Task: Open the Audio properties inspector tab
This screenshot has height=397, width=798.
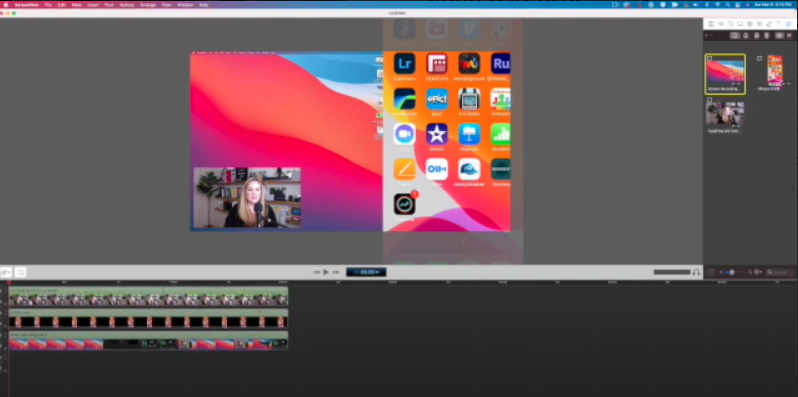Action: click(x=721, y=24)
